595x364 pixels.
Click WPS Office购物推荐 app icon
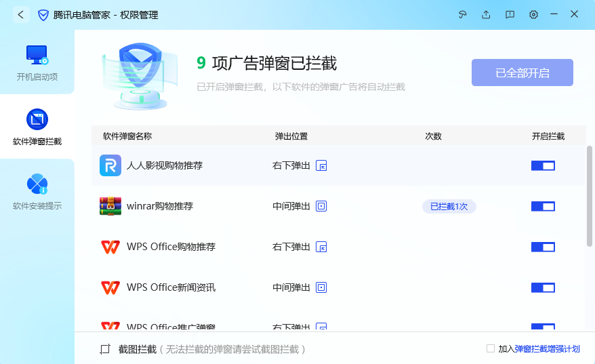coord(110,247)
